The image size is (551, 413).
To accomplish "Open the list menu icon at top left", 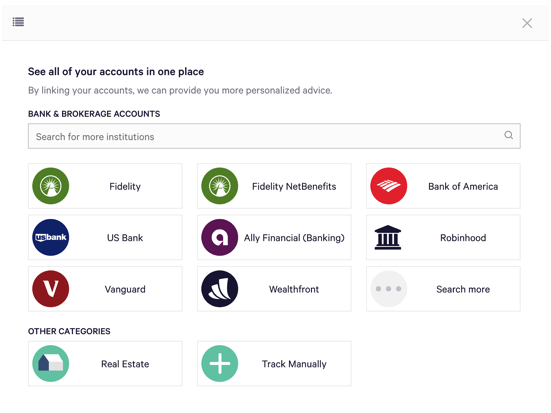I will (x=18, y=22).
